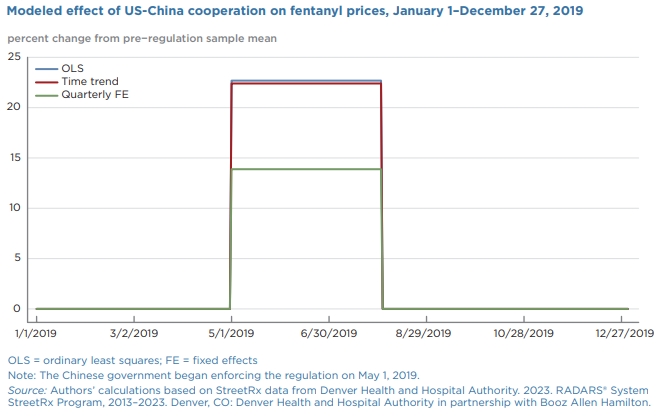
Task: Click the 6/30/2019 x-axis date label
Action: pos(329,332)
